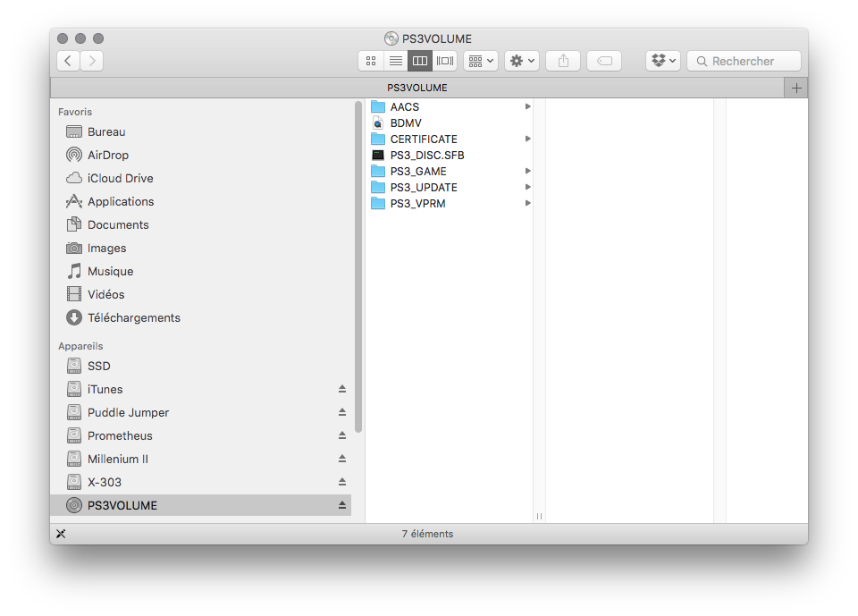Viewport: 858px width, 616px height.
Task: Eject the Millenium II volume
Action: (x=342, y=459)
